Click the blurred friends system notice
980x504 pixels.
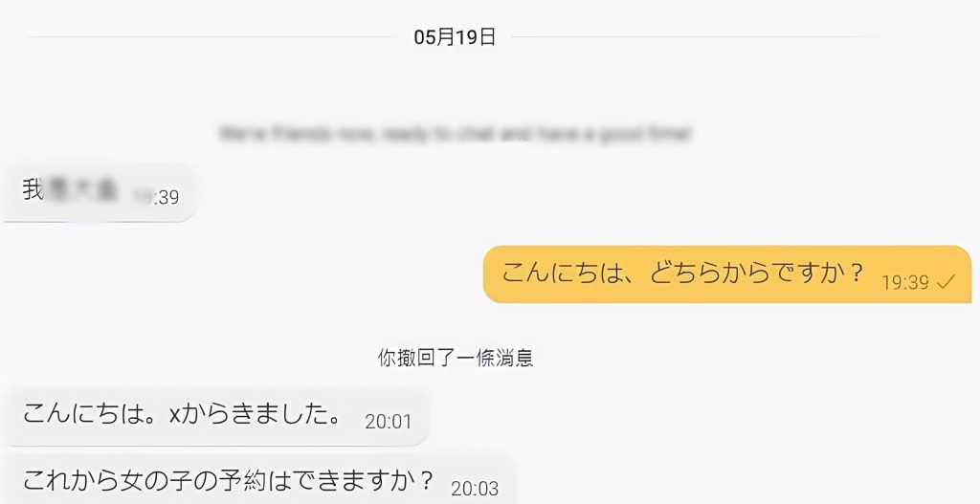click(x=455, y=133)
